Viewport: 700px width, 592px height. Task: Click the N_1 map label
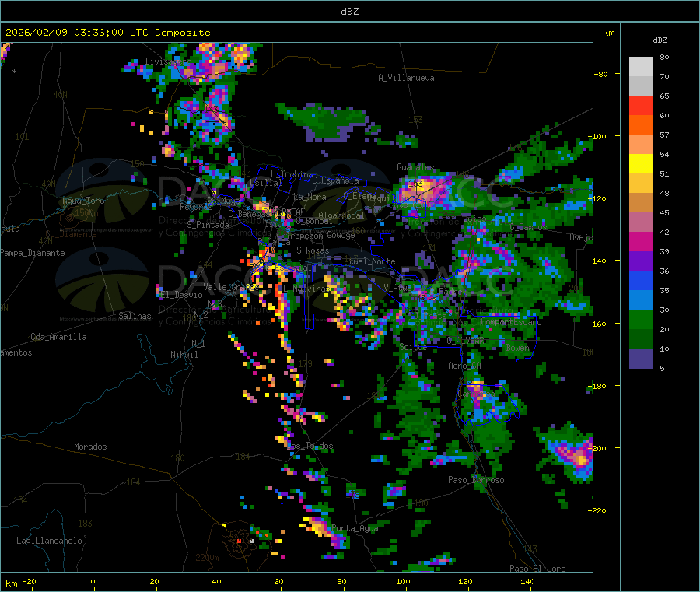198,343
